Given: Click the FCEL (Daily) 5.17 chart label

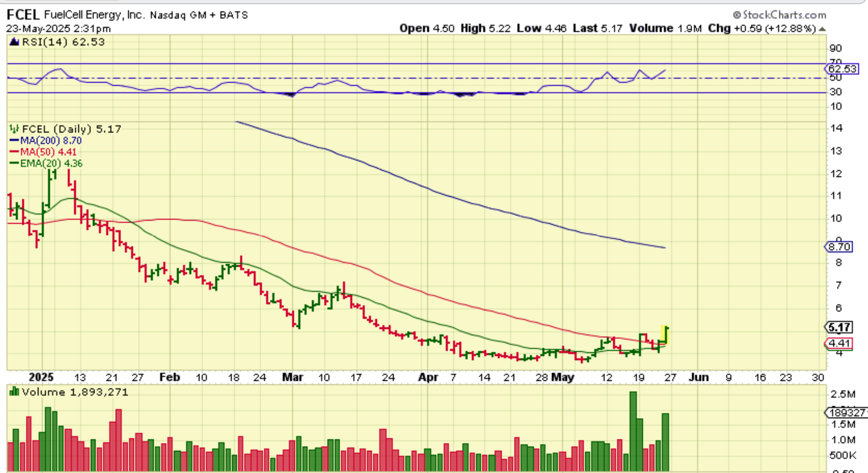Looking at the screenshot, I should (x=72, y=129).
